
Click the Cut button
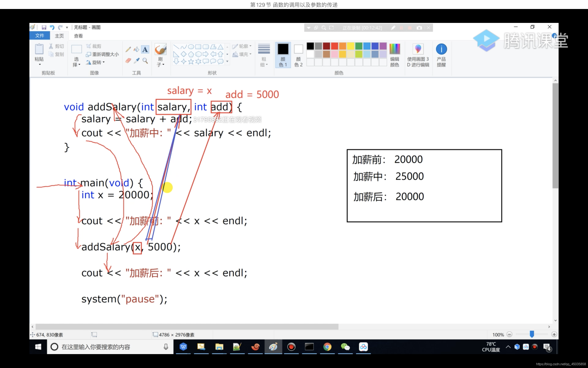point(56,46)
